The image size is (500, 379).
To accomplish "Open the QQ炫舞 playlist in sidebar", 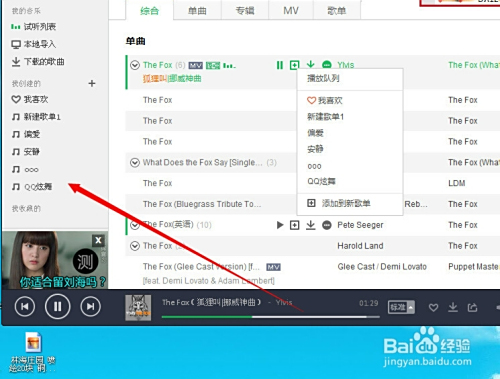I will click(32, 187).
